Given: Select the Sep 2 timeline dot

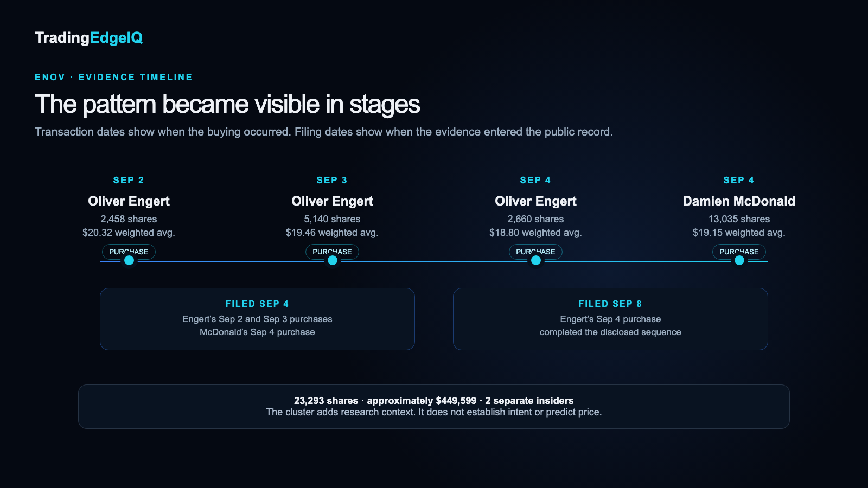Looking at the screenshot, I should click(129, 260).
